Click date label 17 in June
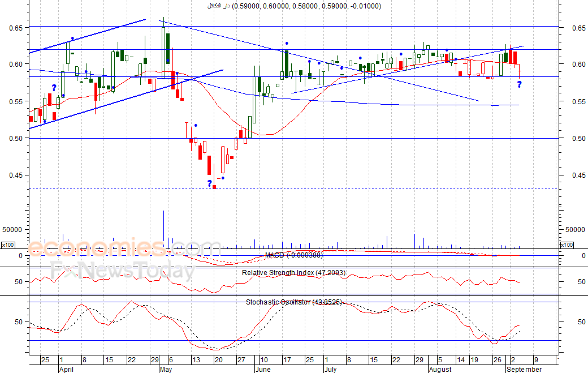The image size is (588, 373). [x=287, y=360]
